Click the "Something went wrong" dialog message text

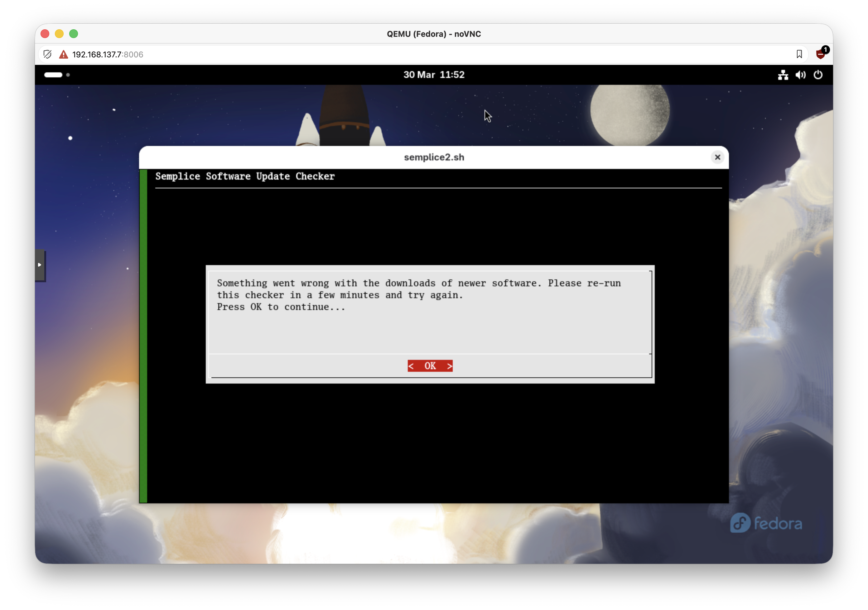pos(418,295)
